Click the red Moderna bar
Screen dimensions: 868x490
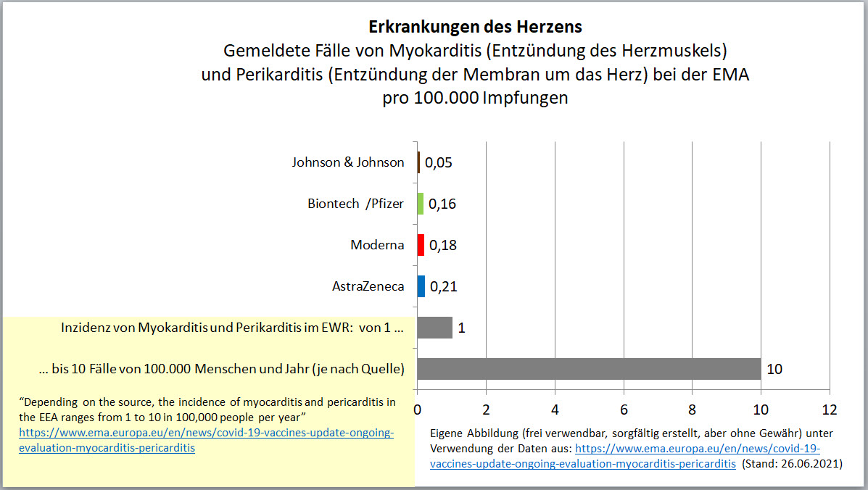(x=420, y=245)
